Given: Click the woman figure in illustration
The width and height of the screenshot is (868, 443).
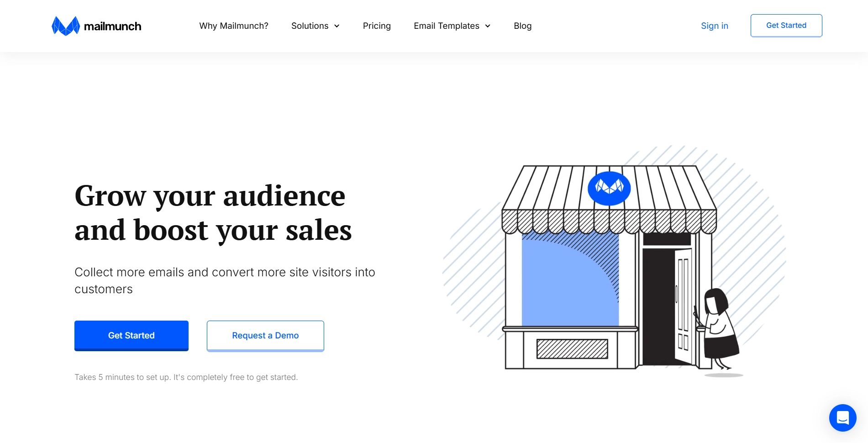Looking at the screenshot, I should point(717,330).
